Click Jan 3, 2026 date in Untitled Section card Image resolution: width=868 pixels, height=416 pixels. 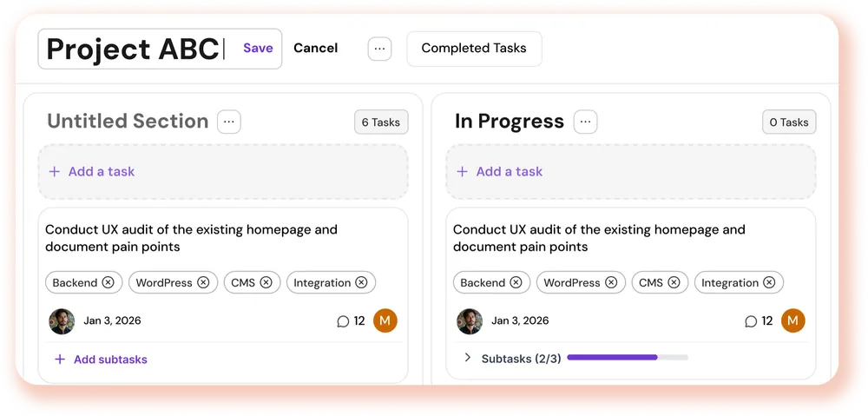click(112, 320)
